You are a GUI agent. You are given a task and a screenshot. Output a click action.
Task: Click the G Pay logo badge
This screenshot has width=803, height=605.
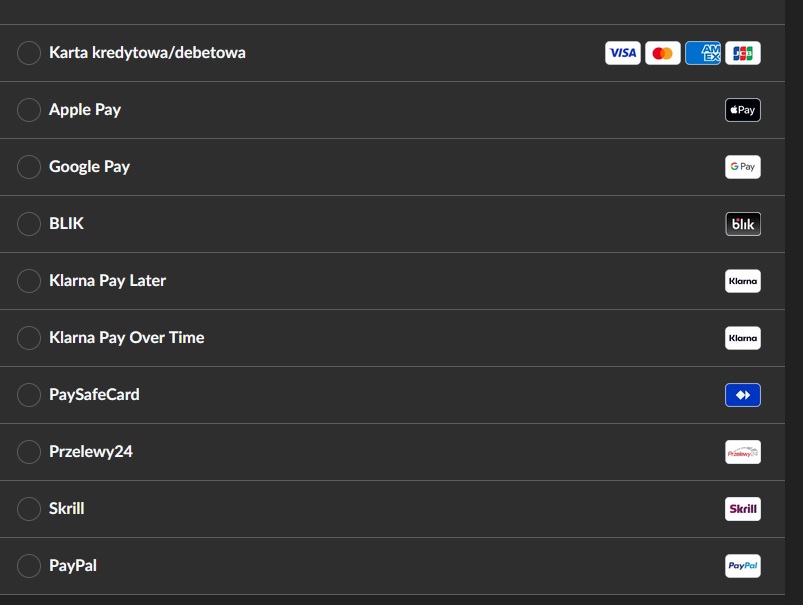point(743,166)
